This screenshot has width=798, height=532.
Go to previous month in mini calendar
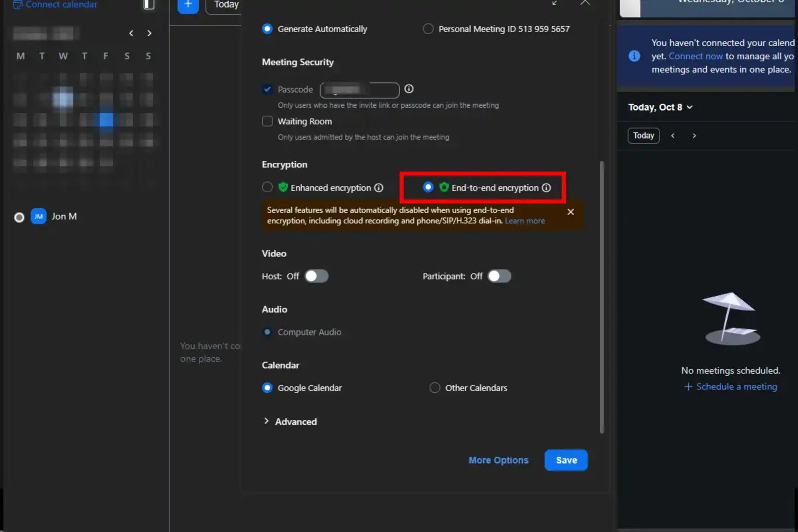coord(131,33)
